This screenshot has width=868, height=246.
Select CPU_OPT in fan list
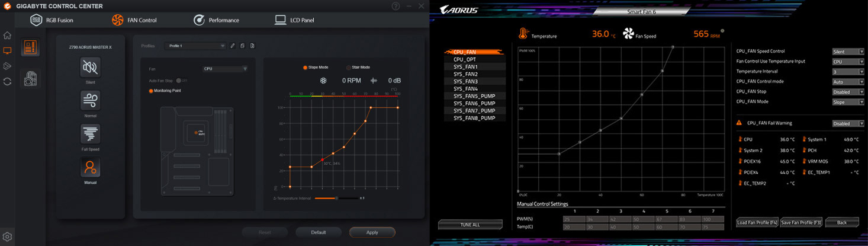(475, 59)
